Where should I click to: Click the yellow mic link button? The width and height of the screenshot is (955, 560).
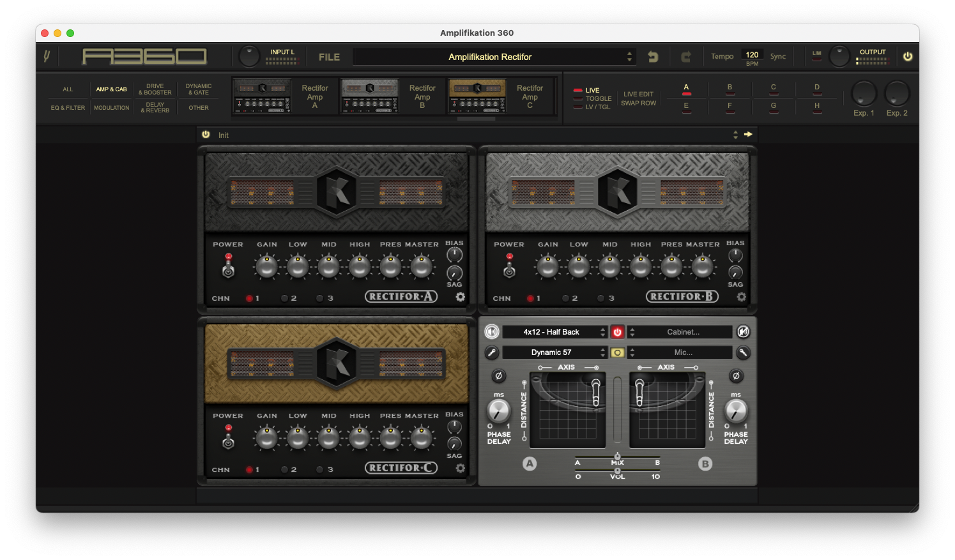pos(617,352)
